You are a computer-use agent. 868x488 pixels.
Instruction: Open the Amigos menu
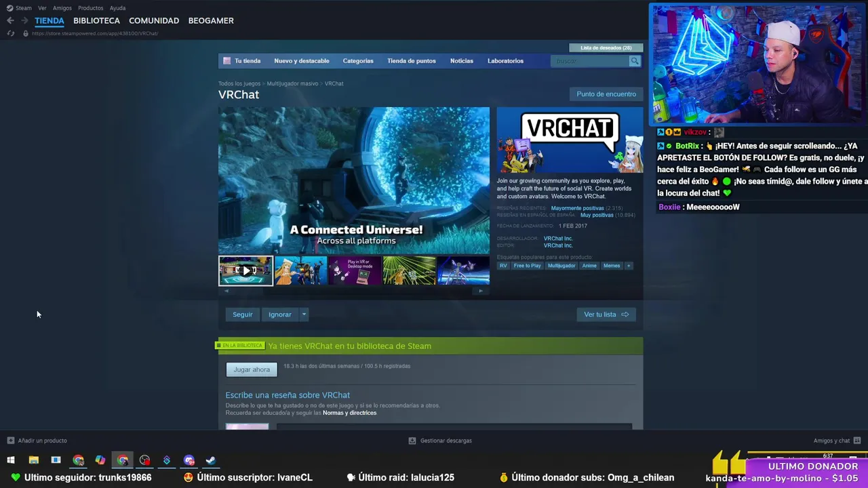[62, 8]
